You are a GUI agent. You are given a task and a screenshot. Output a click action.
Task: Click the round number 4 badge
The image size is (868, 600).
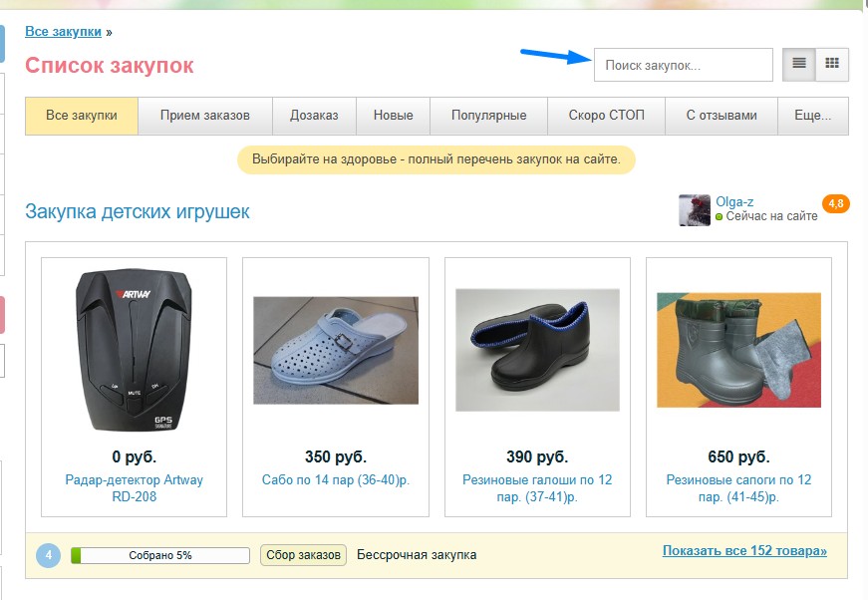[x=49, y=555]
